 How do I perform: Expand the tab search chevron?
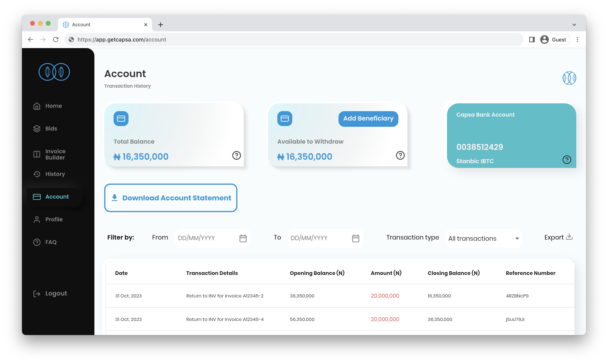(574, 24)
